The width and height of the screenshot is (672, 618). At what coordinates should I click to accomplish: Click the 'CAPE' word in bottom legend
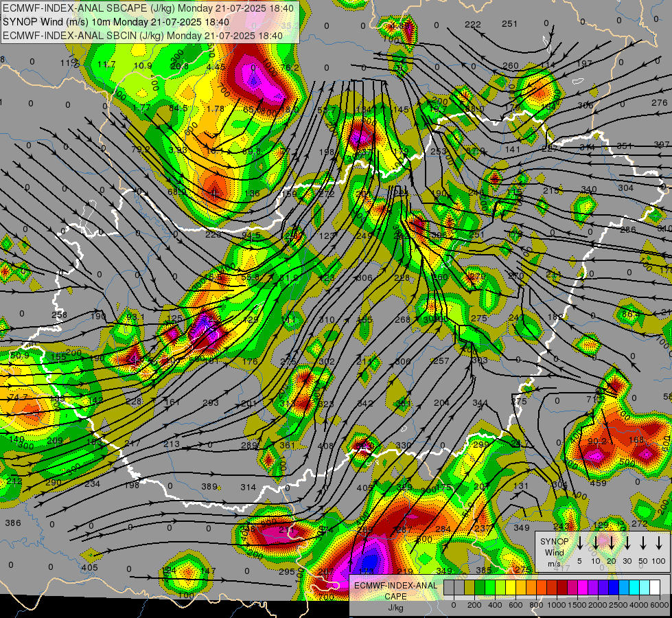click(x=395, y=597)
